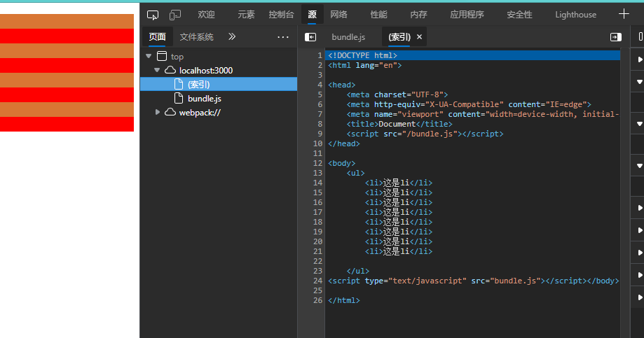Image resolution: width=644 pixels, height=338 pixels.
Task: Activate the inspect element picker icon
Action: [152, 15]
